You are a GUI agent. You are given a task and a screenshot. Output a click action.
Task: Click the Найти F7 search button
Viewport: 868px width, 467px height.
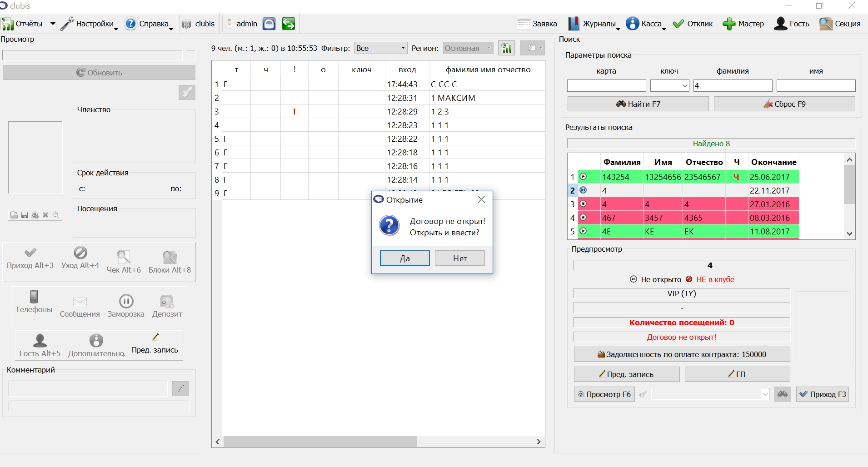pos(638,104)
